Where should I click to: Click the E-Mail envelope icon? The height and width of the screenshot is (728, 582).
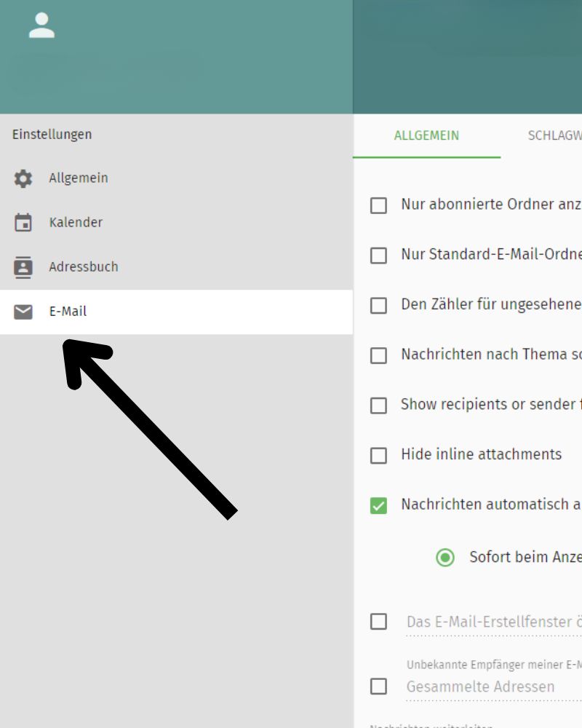point(23,311)
